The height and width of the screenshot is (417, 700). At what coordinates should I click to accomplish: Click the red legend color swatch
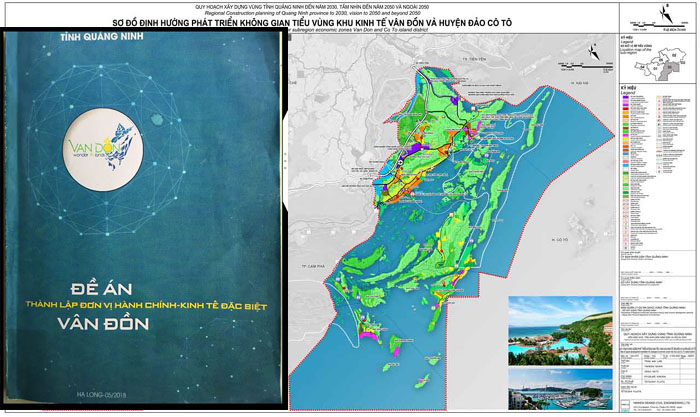625,108
